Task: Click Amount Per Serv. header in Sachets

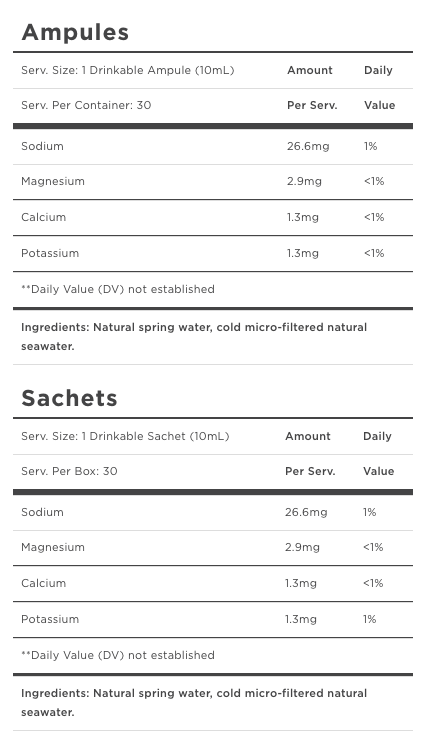Action: [x=310, y=454]
